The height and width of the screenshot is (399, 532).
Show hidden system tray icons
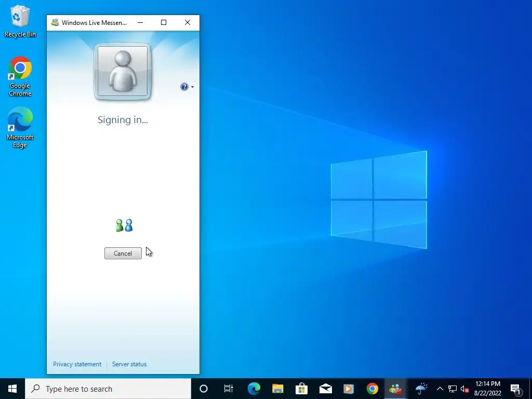[x=440, y=389]
